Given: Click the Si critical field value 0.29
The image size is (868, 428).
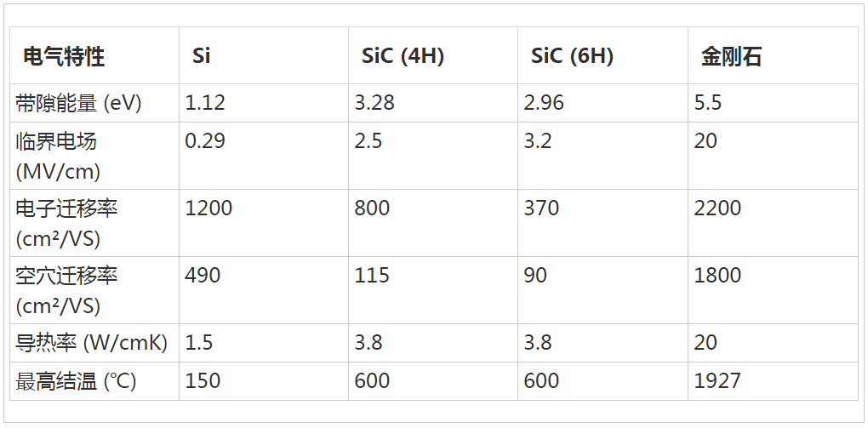Looking at the screenshot, I should (x=205, y=140).
